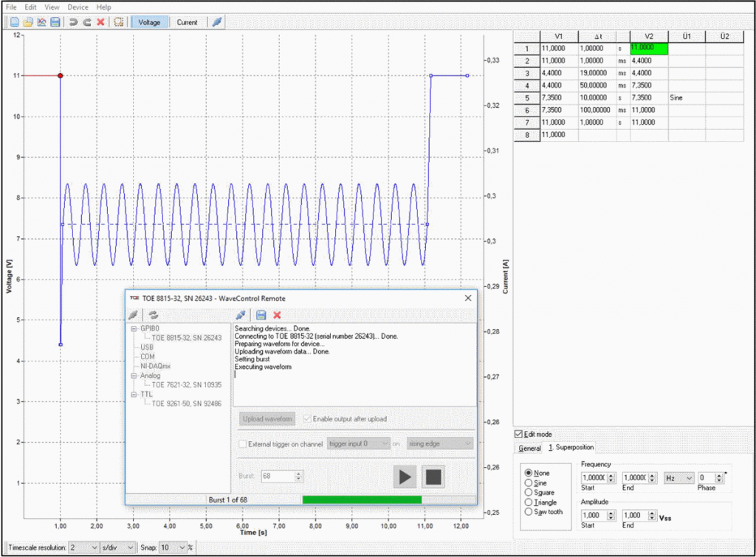
Task: Switch to the General tab
Action: coord(529,448)
